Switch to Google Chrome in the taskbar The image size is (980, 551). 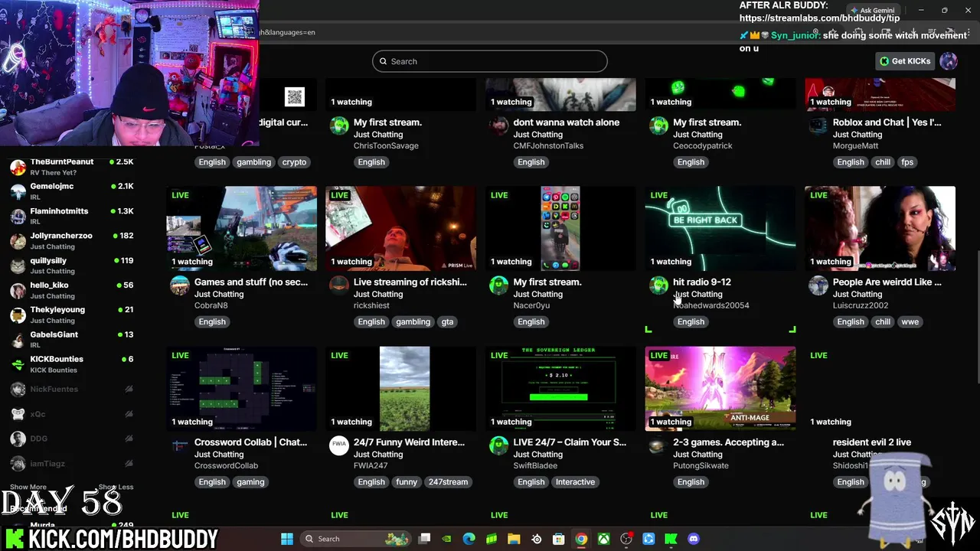pos(581,539)
